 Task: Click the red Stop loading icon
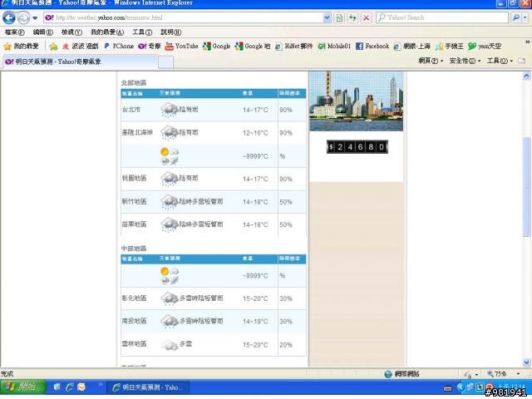[366, 17]
